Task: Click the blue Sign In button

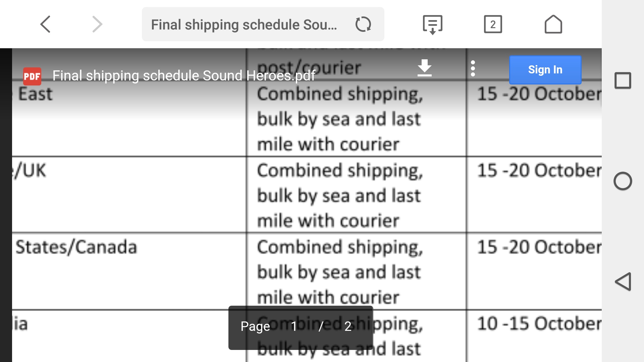Action: point(545,70)
